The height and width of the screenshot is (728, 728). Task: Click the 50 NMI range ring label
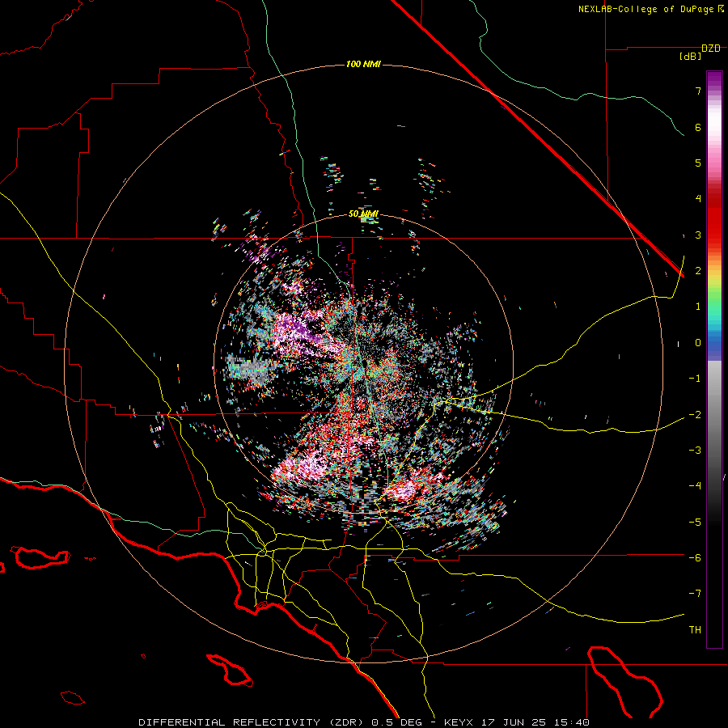(363, 214)
